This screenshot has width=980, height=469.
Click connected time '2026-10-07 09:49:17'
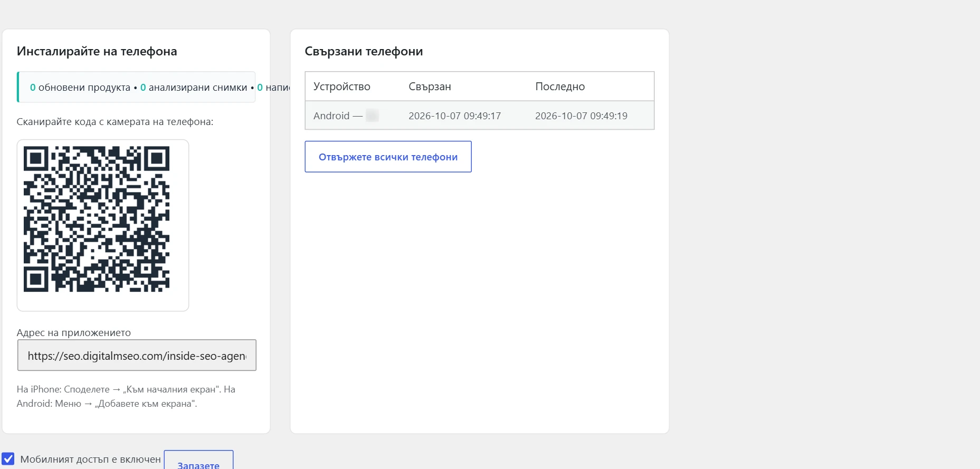pos(454,116)
